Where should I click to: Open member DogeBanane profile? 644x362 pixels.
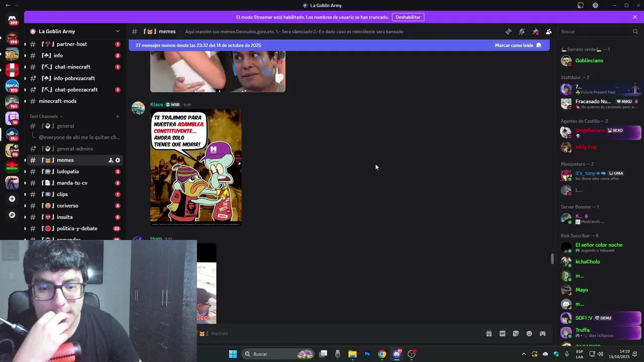[x=600, y=132]
